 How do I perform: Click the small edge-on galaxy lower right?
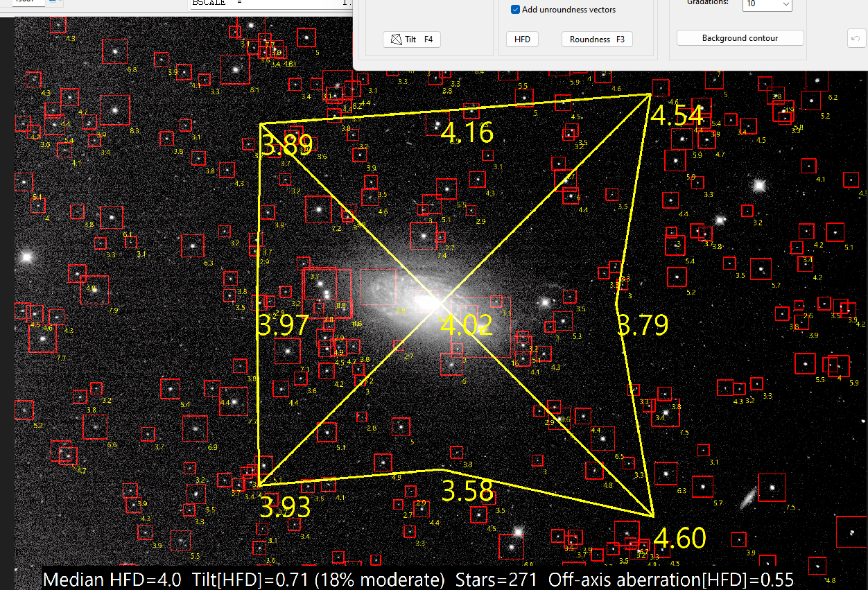tap(749, 497)
